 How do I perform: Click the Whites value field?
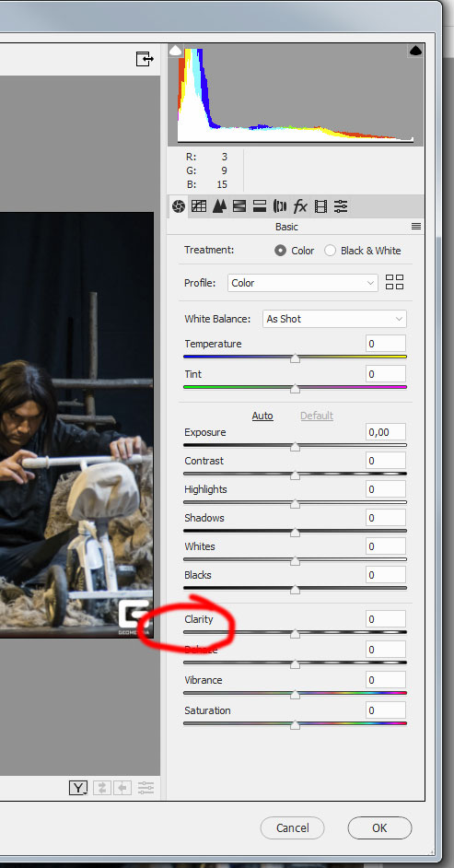(386, 546)
